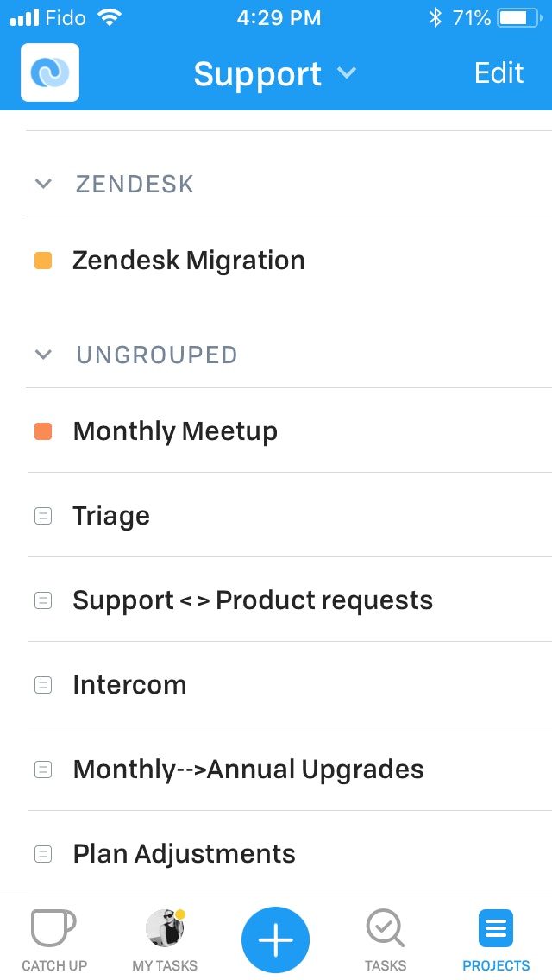
Task: Select the Projects list icon
Action: point(496,928)
